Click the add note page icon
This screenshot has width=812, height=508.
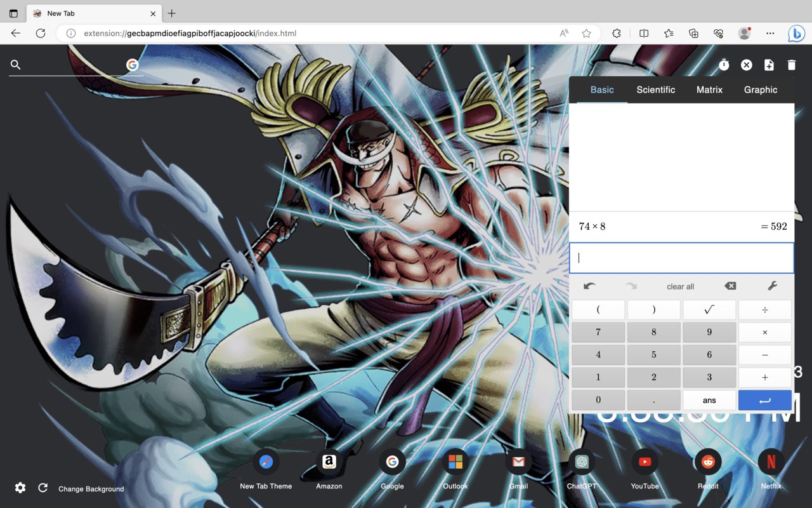pos(769,65)
